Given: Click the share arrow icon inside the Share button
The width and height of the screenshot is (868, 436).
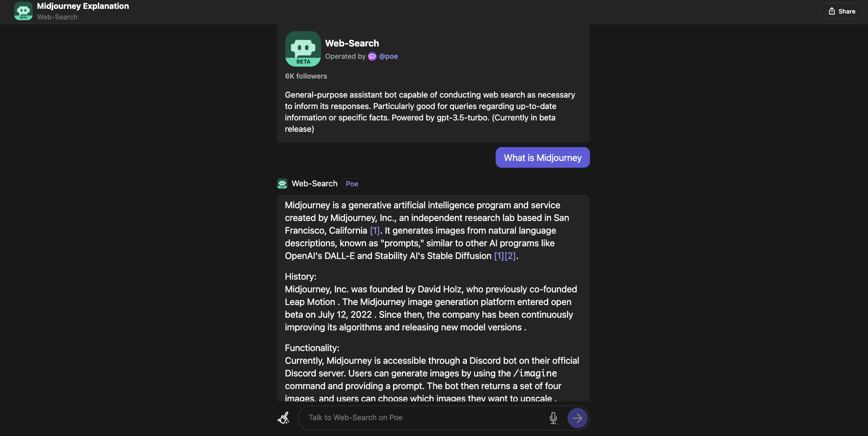Looking at the screenshot, I should point(831,11).
